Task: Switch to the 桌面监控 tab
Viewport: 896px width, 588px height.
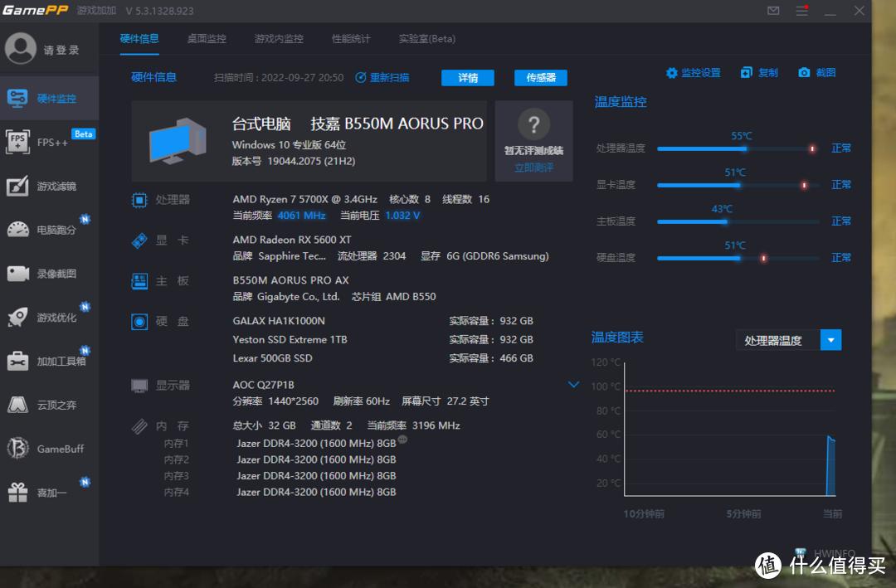Action: tap(207, 39)
